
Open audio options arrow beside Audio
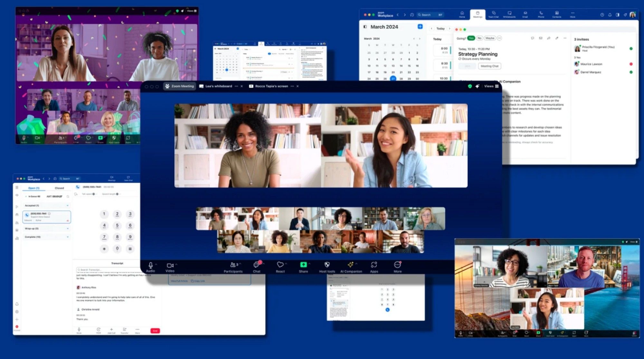pyautogui.click(x=156, y=264)
